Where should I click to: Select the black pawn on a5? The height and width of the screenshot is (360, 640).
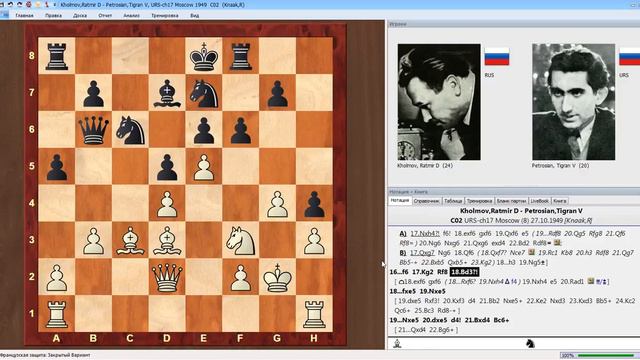pos(56,167)
